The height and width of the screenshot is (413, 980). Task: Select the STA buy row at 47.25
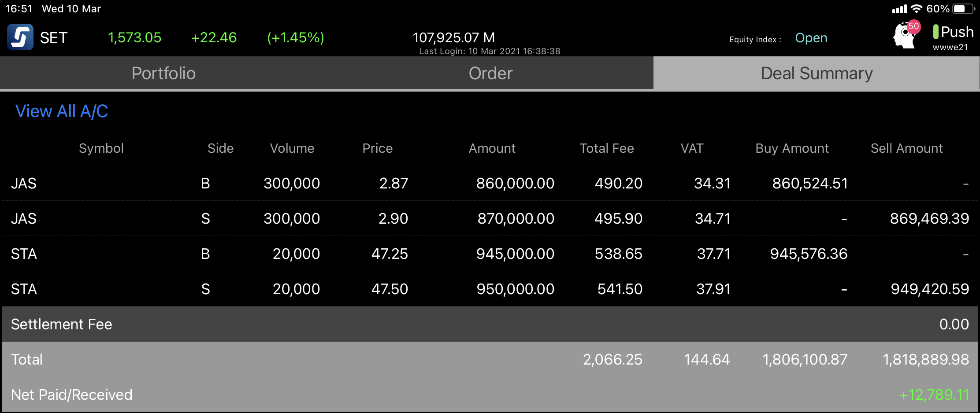tap(490, 254)
